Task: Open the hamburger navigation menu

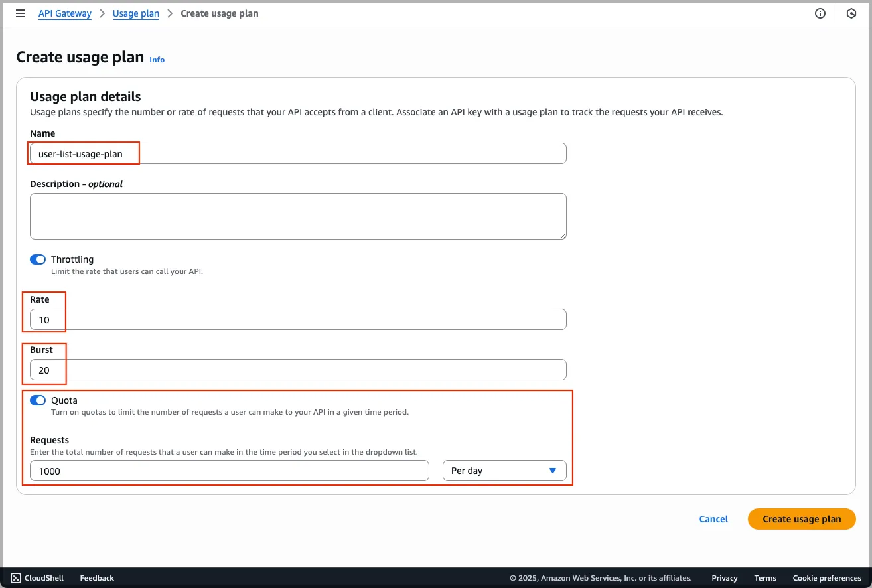Action: 21,13
